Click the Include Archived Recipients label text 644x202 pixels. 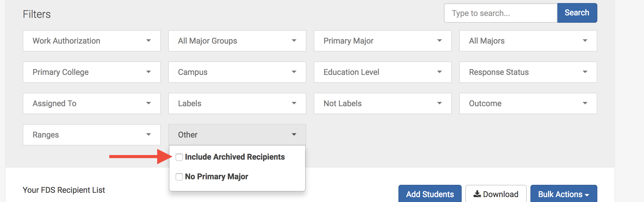click(x=235, y=157)
